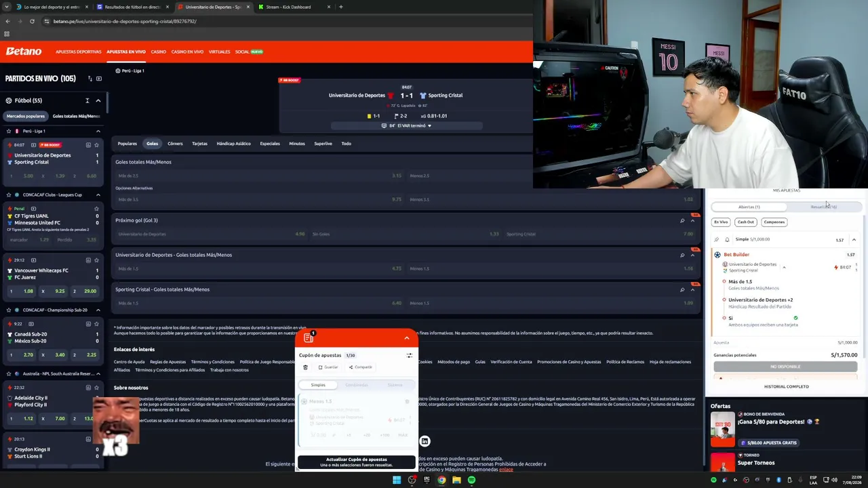Image resolution: width=868 pixels, height=488 pixels.
Task: Delete all selections with trash icon
Action: coord(305,367)
